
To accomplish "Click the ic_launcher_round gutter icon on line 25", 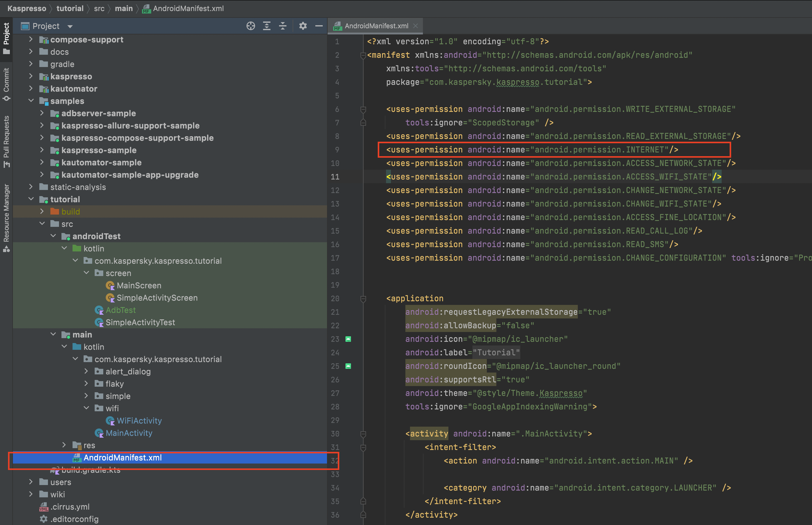I will click(348, 366).
